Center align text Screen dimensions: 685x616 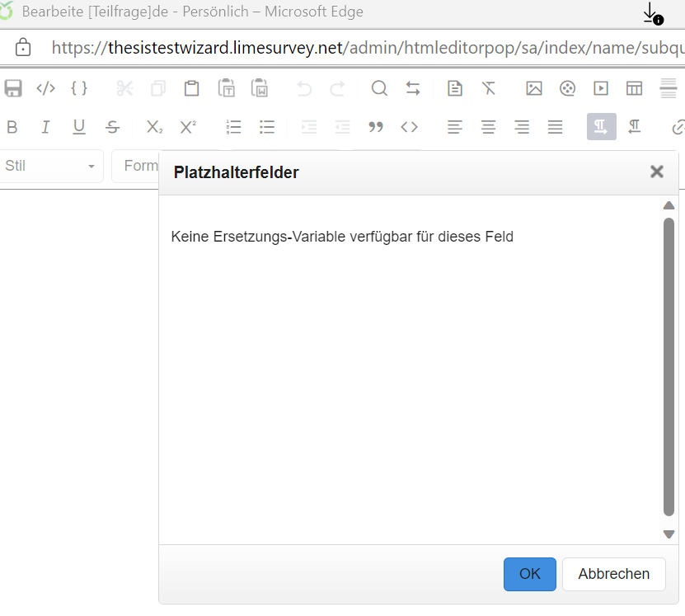(489, 127)
